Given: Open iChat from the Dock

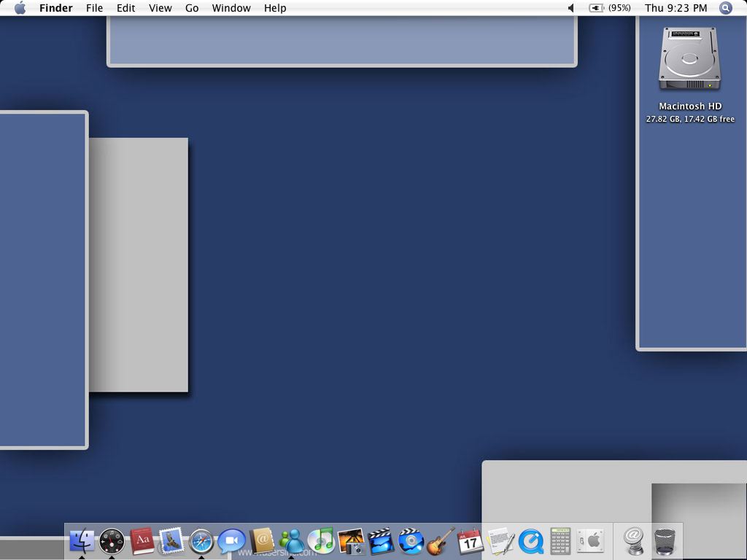Looking at the screenshot, I should (231, 542).
